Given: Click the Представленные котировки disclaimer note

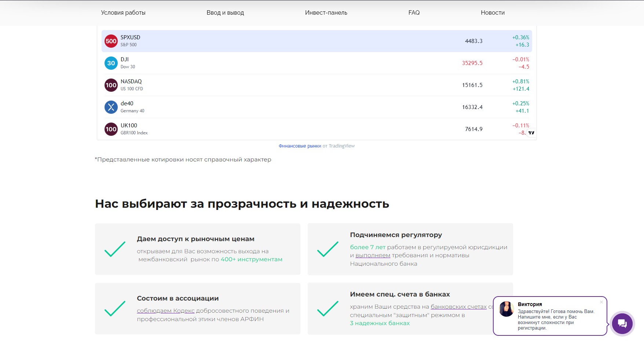Looking at the screenshot, I should click(183, 160).
